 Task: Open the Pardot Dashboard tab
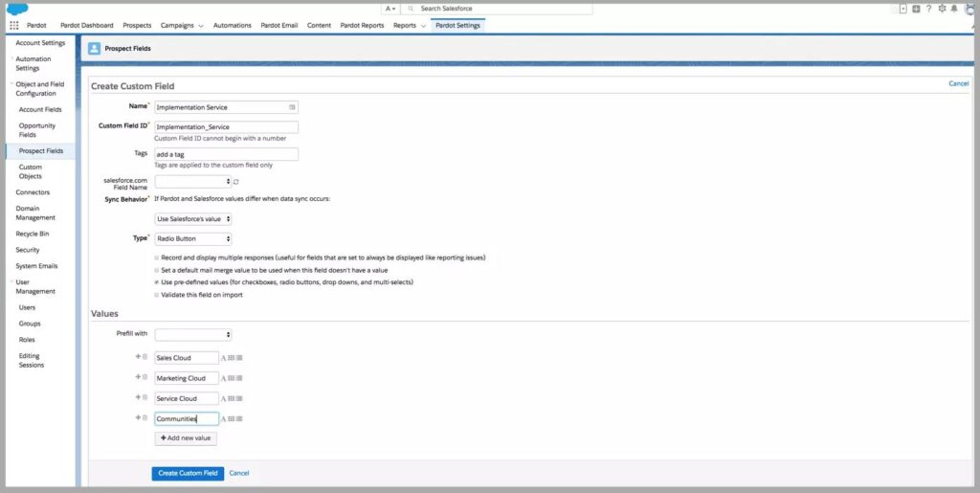click(87, 26)
